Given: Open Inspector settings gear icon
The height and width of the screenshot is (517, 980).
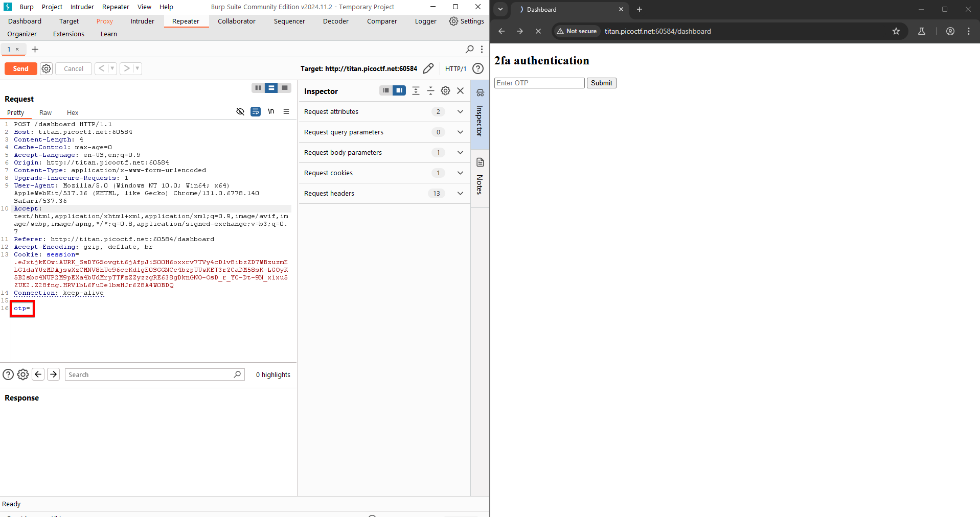Looking at the screenshot, I should pos(445,90).
